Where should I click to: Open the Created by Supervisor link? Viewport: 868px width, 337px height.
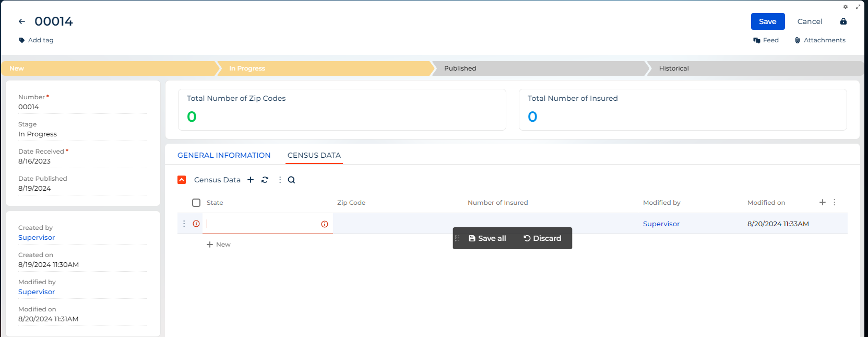click(37, 238)
